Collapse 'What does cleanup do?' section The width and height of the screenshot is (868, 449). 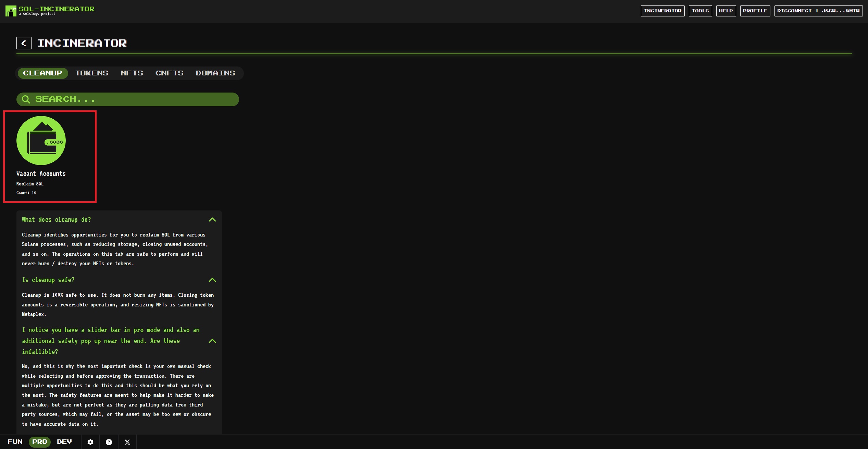212,220
